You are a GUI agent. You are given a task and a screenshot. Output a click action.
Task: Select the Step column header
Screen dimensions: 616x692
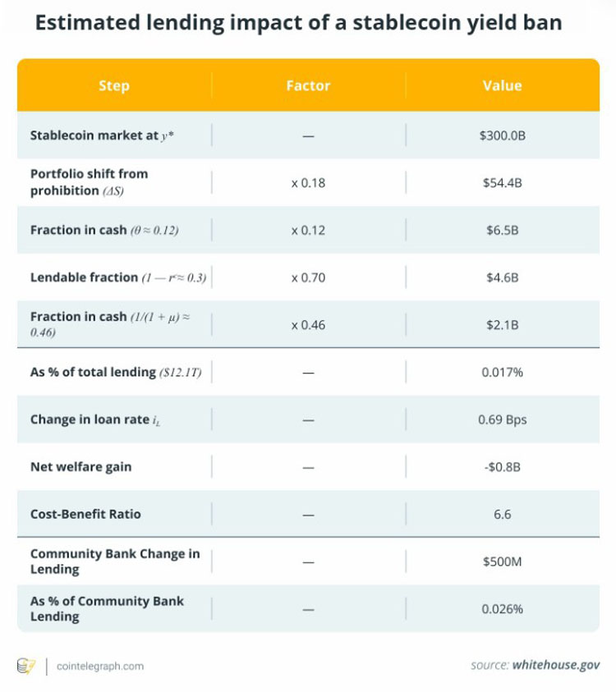[x=114, y=85]
